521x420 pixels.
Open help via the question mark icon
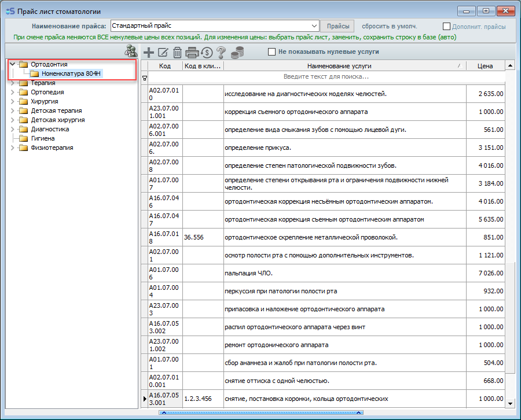pos(221,52)
